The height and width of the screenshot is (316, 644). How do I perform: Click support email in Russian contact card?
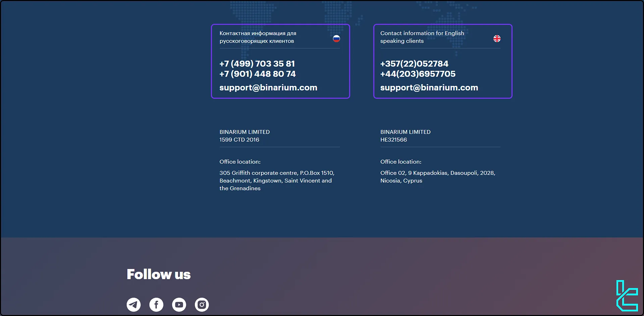(268, 88)
